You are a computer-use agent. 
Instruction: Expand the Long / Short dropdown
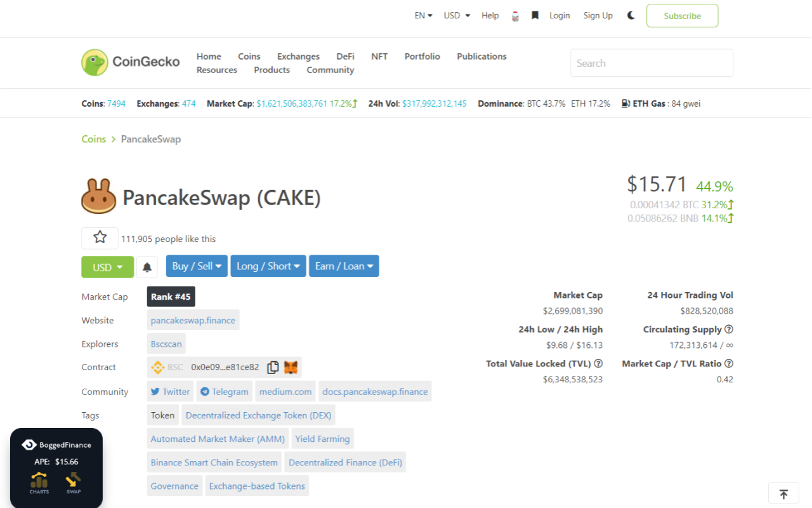point(268,266)
